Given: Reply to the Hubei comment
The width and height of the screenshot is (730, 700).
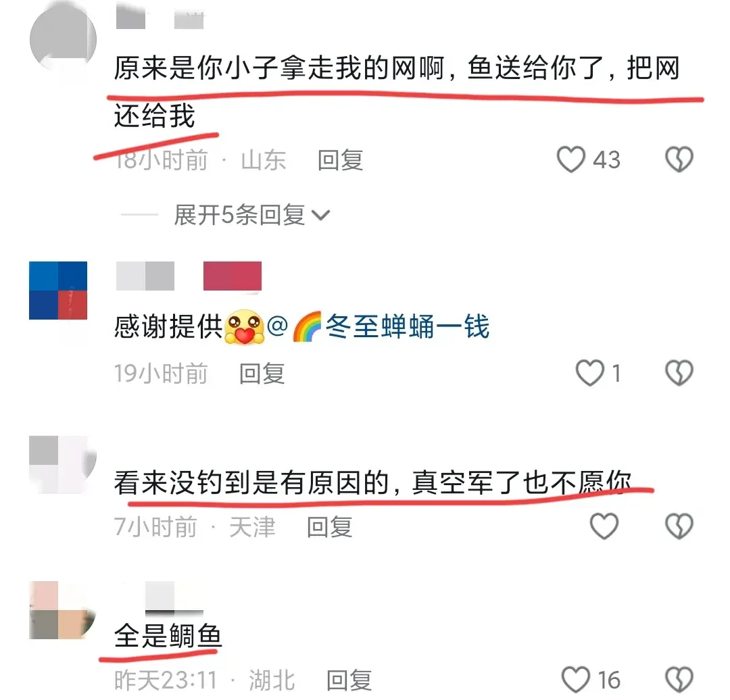Looking at the screenshot, I should [x=349, y=680].
